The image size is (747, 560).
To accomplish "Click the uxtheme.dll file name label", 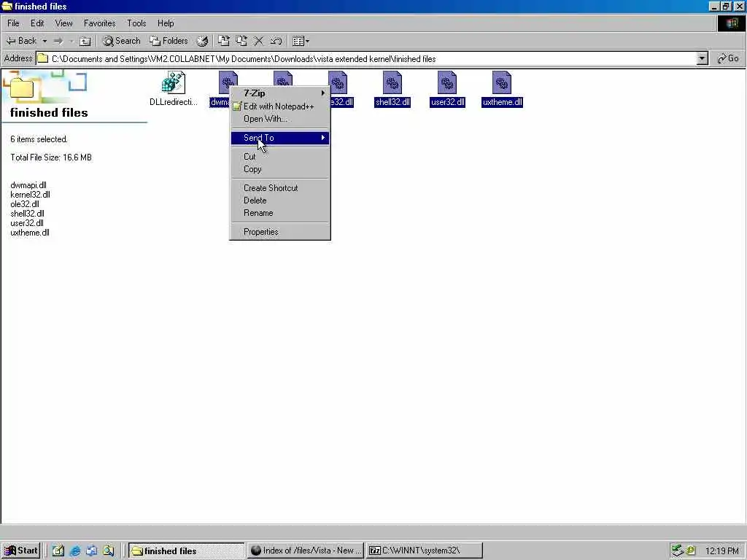I will pos(502,102).
